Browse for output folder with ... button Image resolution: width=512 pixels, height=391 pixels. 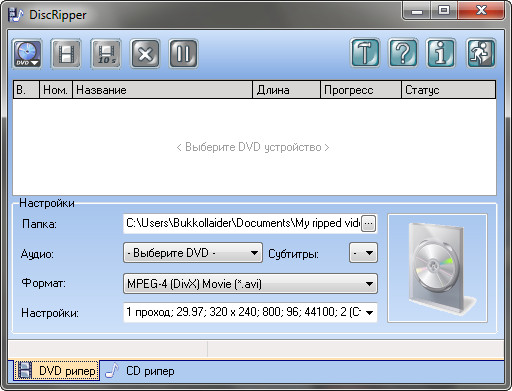click(x=368, y=223)
